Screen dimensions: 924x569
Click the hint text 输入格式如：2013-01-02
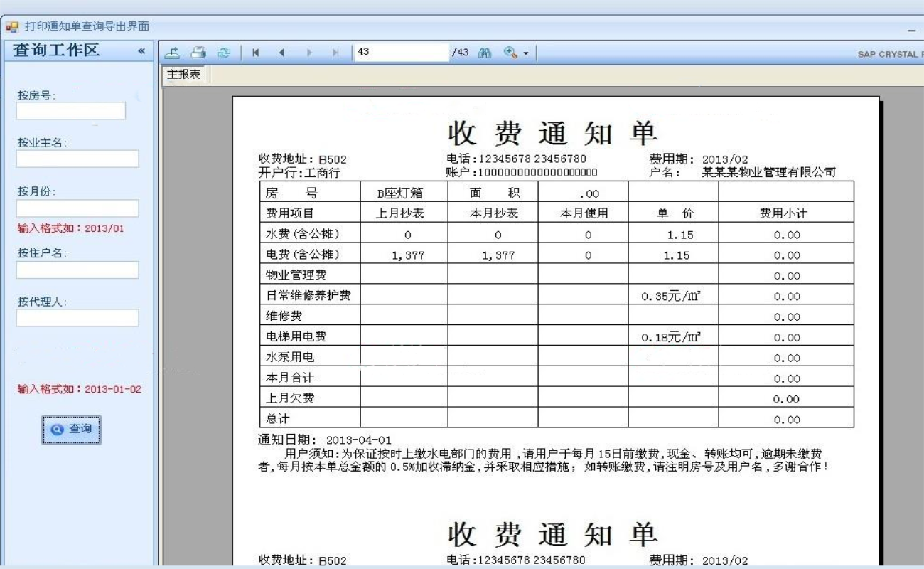coord(80,389)
